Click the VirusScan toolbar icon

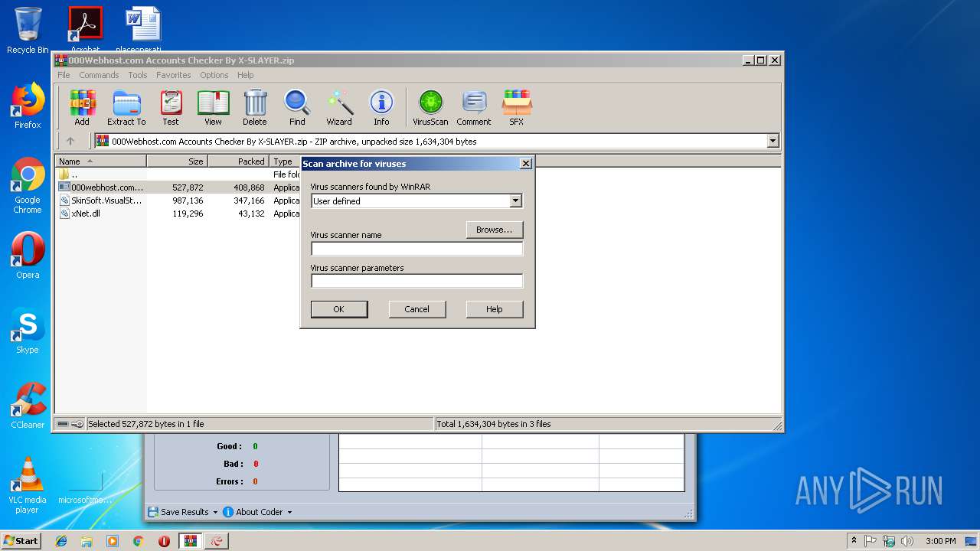[430, 107]
